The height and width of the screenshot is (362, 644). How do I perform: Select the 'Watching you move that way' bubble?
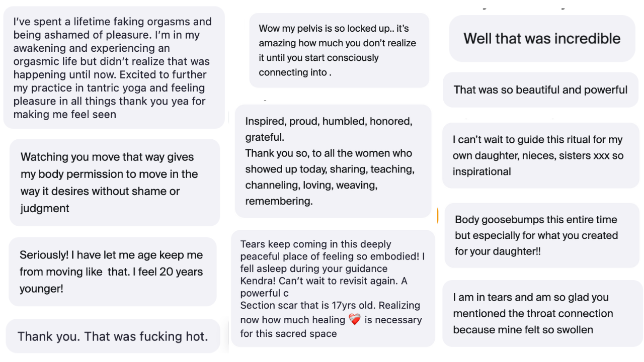(115, 183)
